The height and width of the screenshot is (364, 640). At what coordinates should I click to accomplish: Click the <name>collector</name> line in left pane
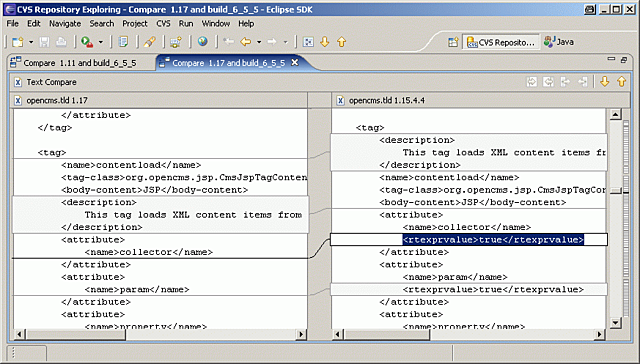(149, 252)
